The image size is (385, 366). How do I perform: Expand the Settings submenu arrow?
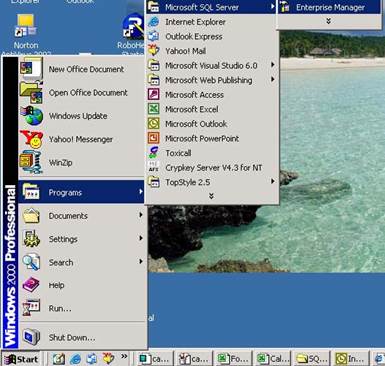coord(141,238)
